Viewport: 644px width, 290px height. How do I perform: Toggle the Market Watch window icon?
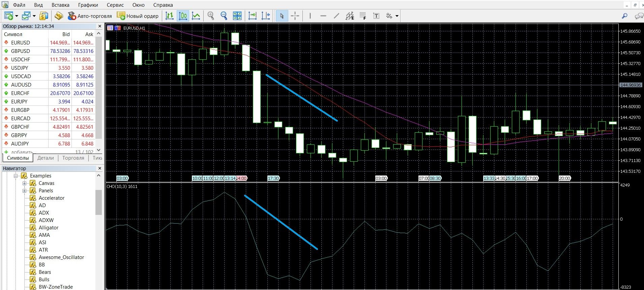point(44,16)
